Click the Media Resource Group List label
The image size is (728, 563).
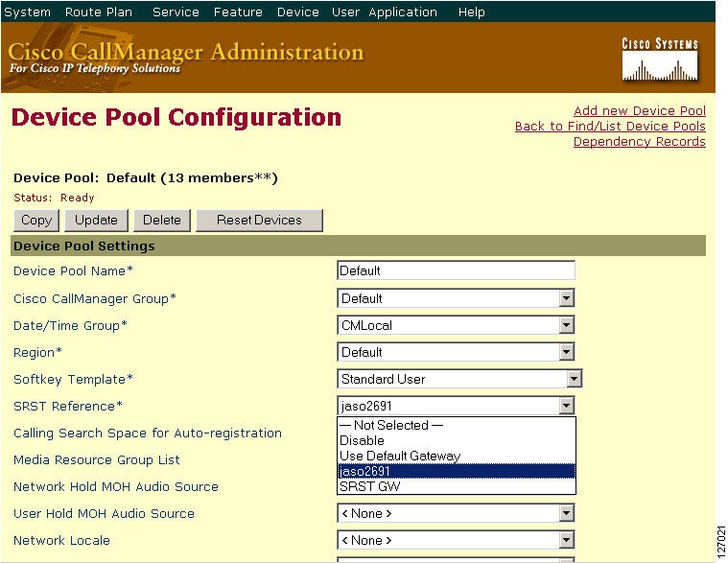click(x=97, y=460)
